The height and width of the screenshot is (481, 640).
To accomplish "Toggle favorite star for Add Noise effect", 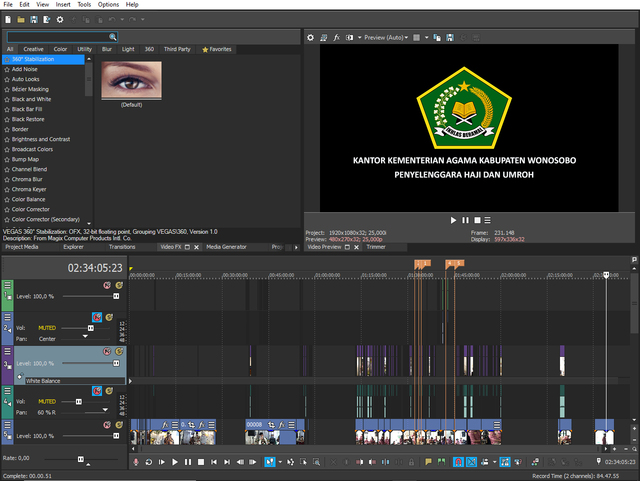I will (7, 69).
